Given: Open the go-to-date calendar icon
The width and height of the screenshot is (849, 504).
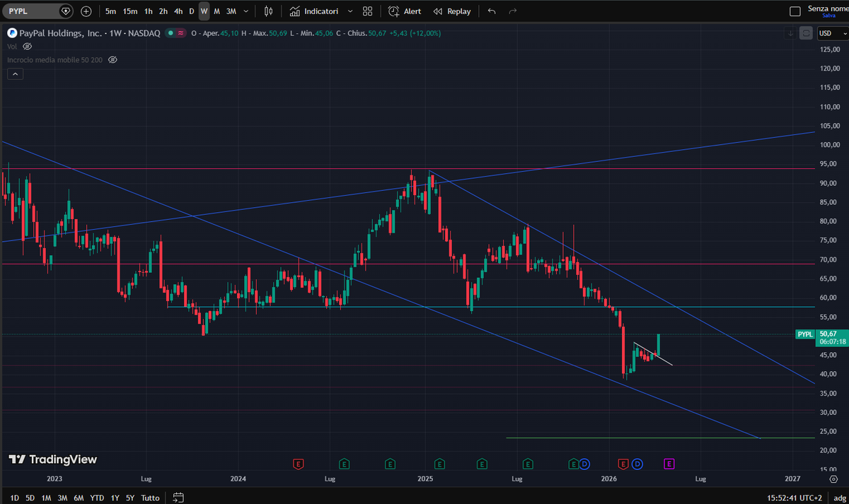Looking at the screenshot, I should pyautogui.click(x=178, y=498).
